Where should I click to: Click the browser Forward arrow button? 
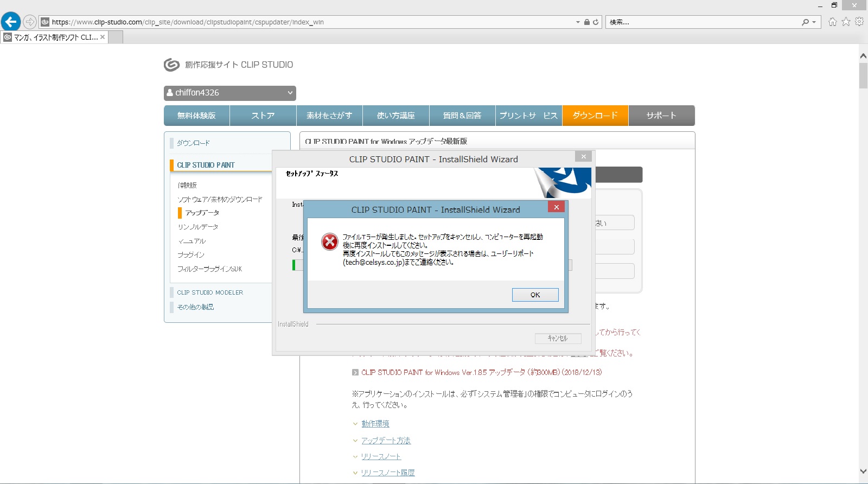pos(30,22)
